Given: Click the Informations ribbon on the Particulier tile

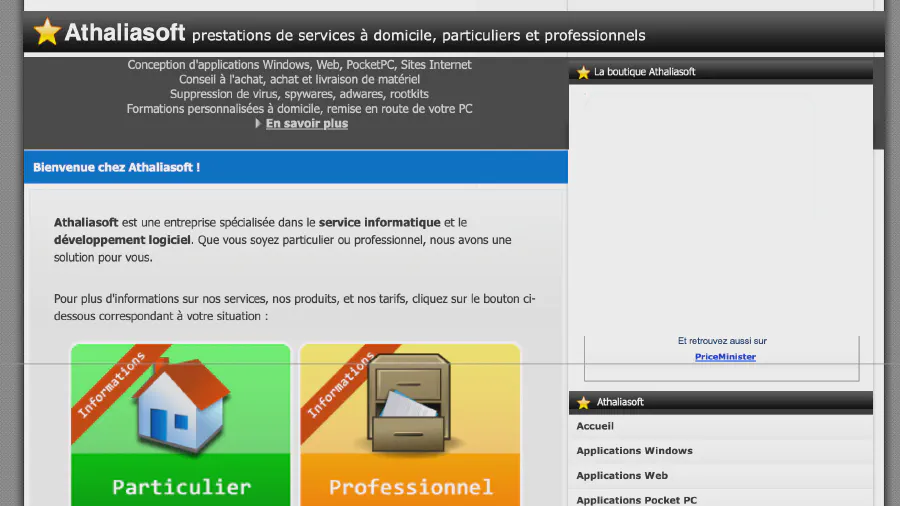Looking at the screenshot, I should pyautogui.click(x=112, y=386).
